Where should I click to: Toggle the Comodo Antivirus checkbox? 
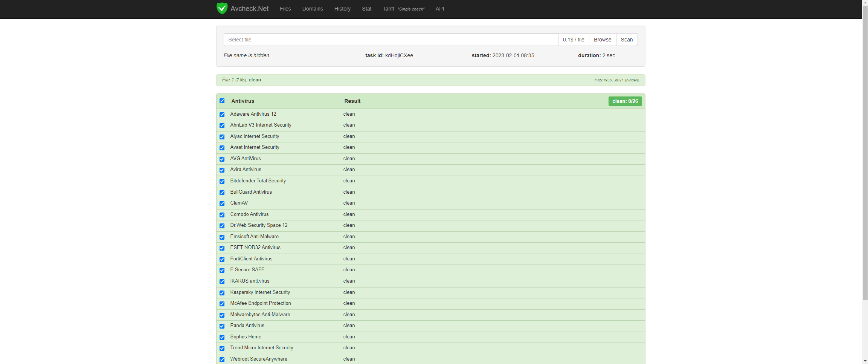click(222, 215)
